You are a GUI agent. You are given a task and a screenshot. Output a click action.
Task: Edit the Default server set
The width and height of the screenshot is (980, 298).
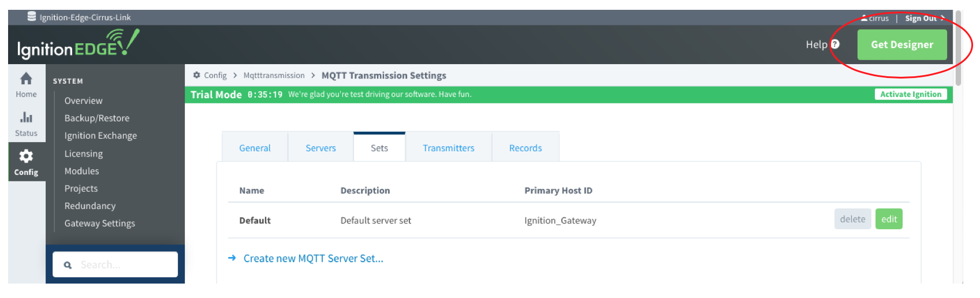(889, 219)
